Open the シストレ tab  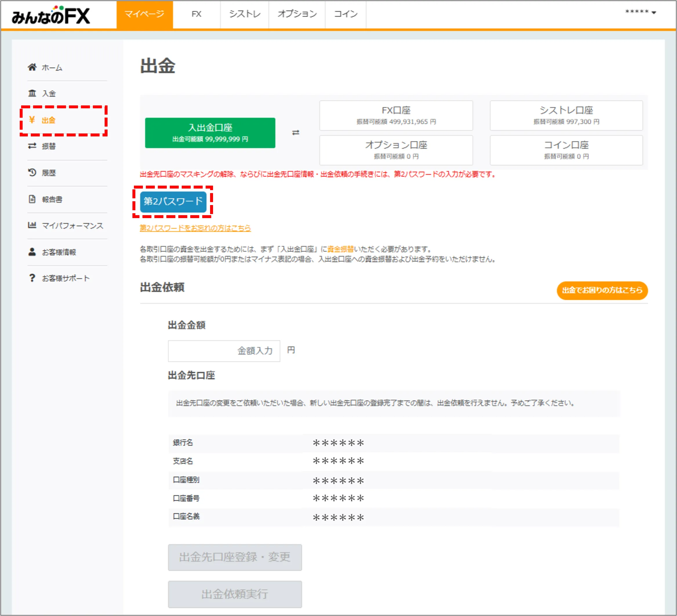pos(245,14)
